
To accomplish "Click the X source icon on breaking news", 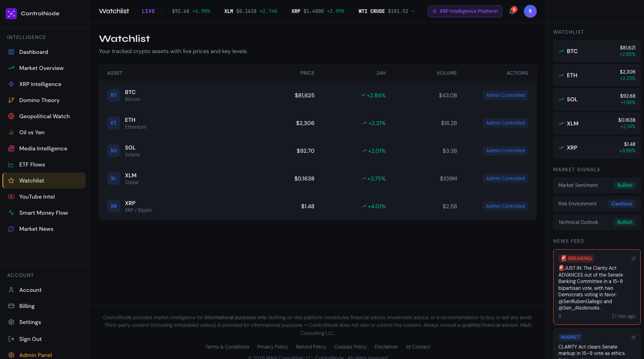I will (560, 316).
